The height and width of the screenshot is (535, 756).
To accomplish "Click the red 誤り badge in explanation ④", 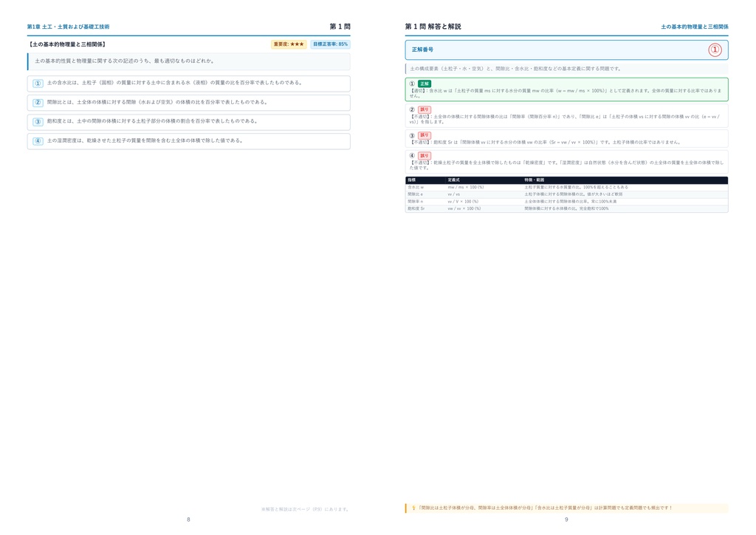I will [x=425, y=156].
